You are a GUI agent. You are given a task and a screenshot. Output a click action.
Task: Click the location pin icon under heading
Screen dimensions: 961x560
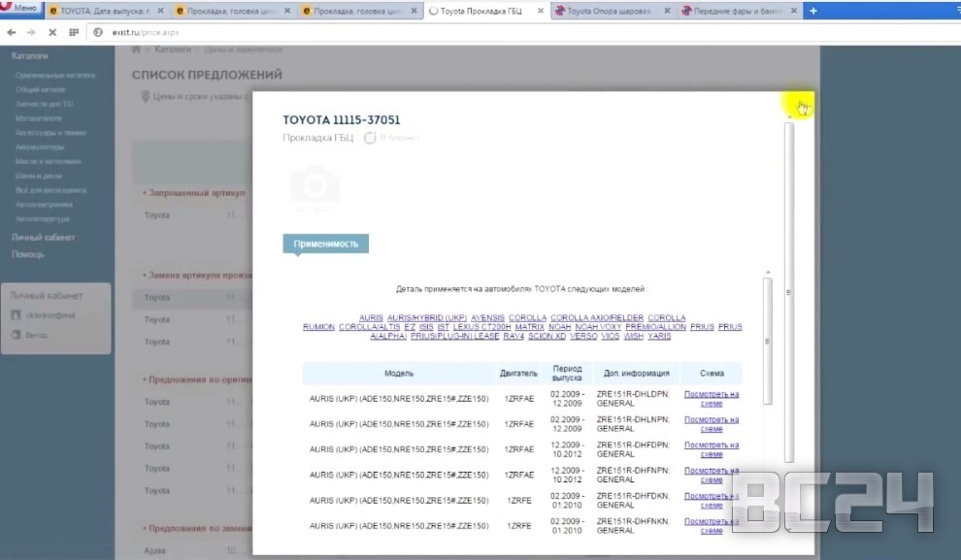pyautogui.click(x=145, y=96)
